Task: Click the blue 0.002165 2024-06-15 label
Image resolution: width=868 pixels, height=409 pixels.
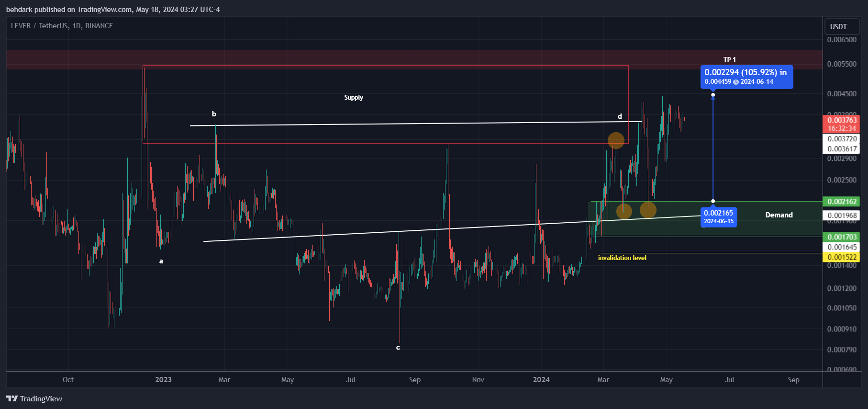Action: click(x=718, y=216)
